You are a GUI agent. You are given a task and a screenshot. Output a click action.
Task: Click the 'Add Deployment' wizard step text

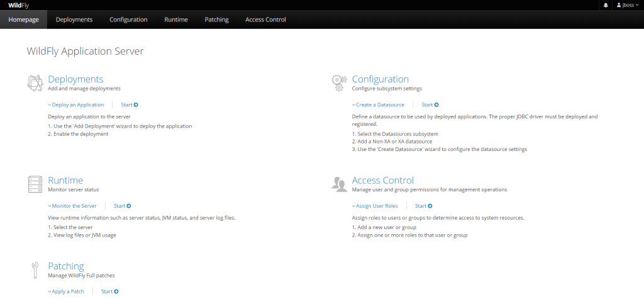pyautogui.click(x=120, y=127)
